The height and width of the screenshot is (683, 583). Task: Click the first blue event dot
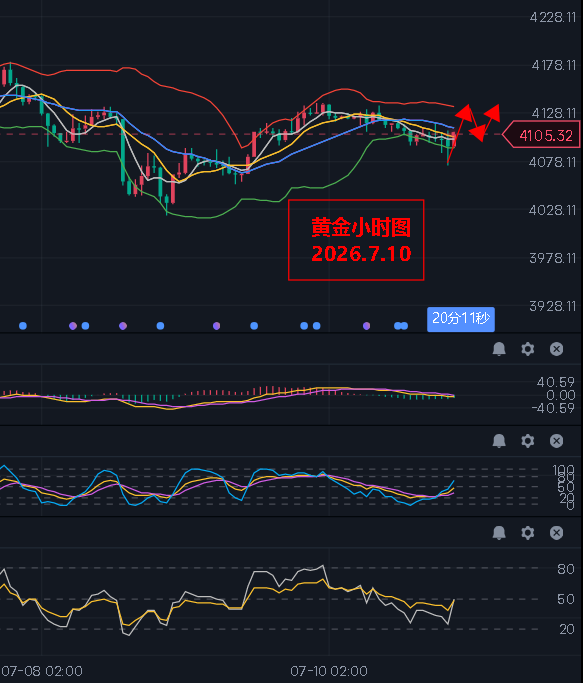tap(23, 326)
